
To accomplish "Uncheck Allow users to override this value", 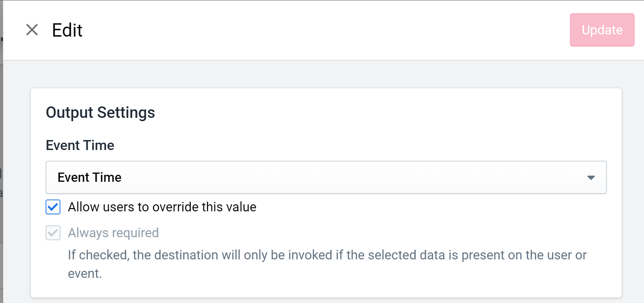I will tap(53, 207).
